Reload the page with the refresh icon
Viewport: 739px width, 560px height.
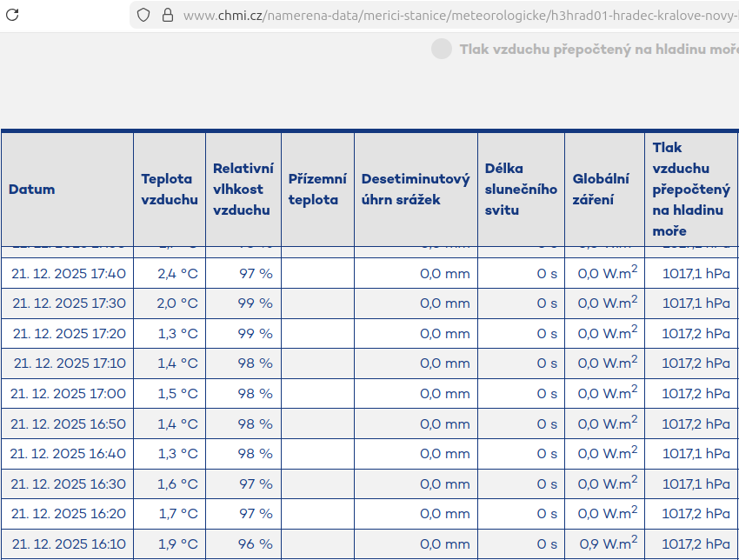pos(13,15)
